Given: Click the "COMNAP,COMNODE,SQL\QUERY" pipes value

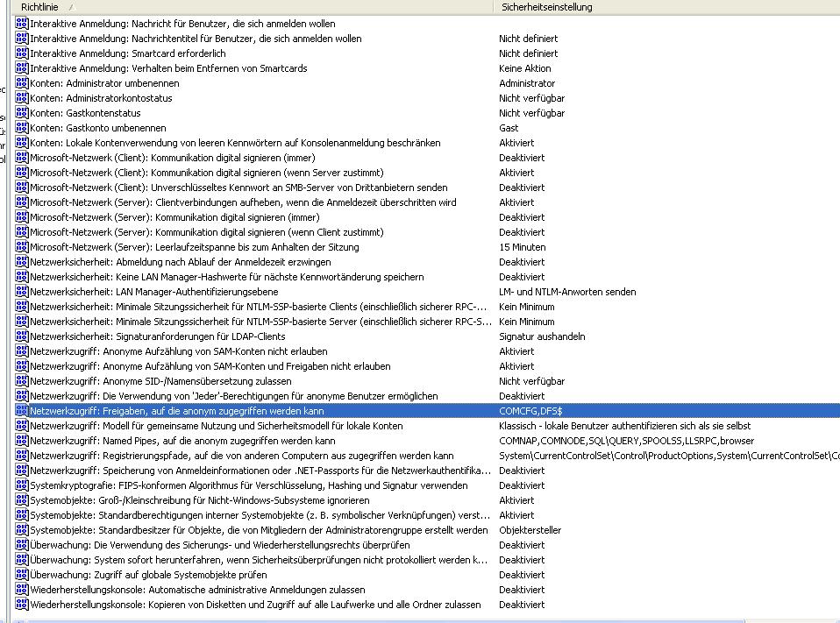Looking at the screenshot, I should click(627, 441).
